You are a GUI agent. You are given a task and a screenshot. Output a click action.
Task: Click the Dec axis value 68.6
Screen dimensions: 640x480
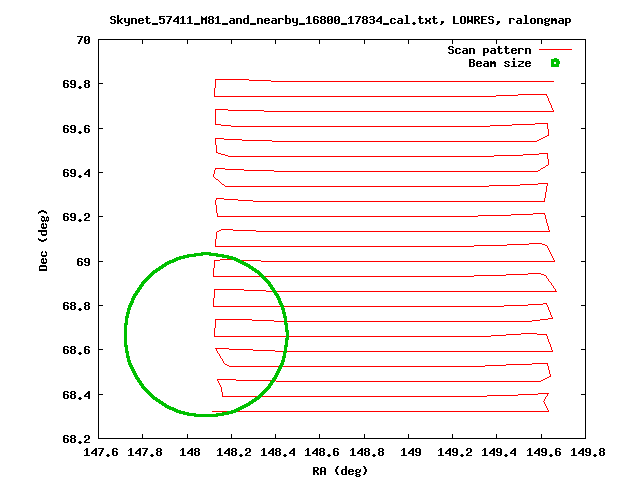76,350
